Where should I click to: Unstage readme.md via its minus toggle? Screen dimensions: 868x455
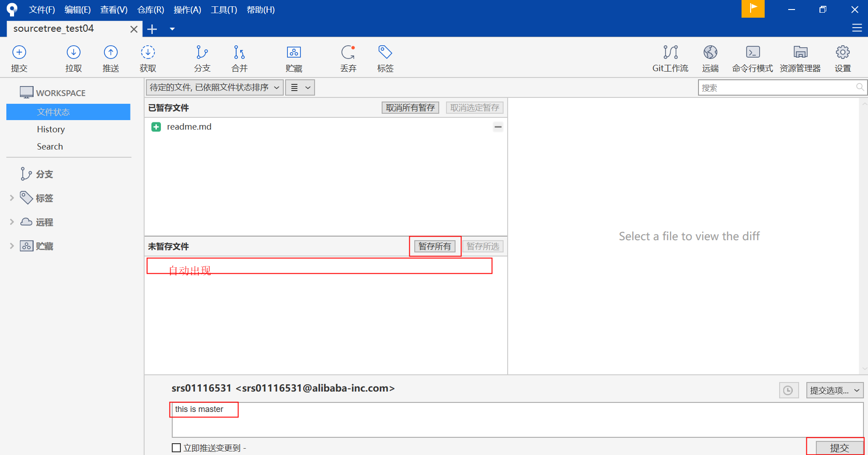click(x=498, y=127)
